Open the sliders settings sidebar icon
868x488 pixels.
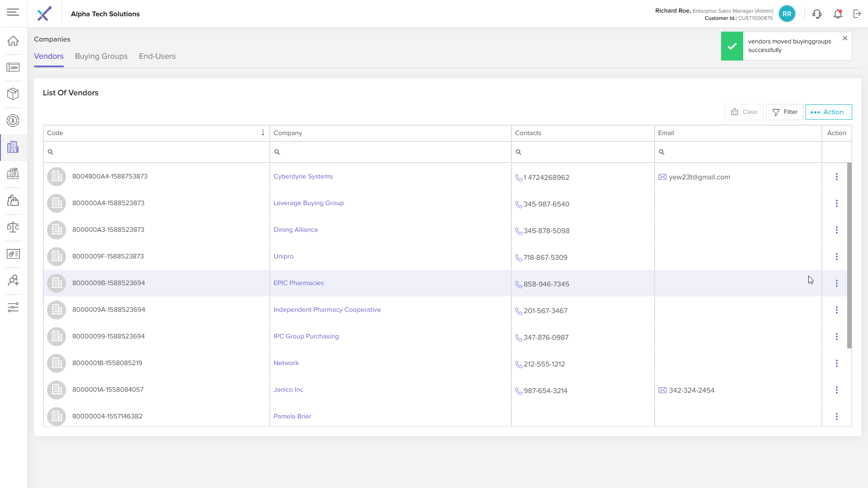coord(13,307)
